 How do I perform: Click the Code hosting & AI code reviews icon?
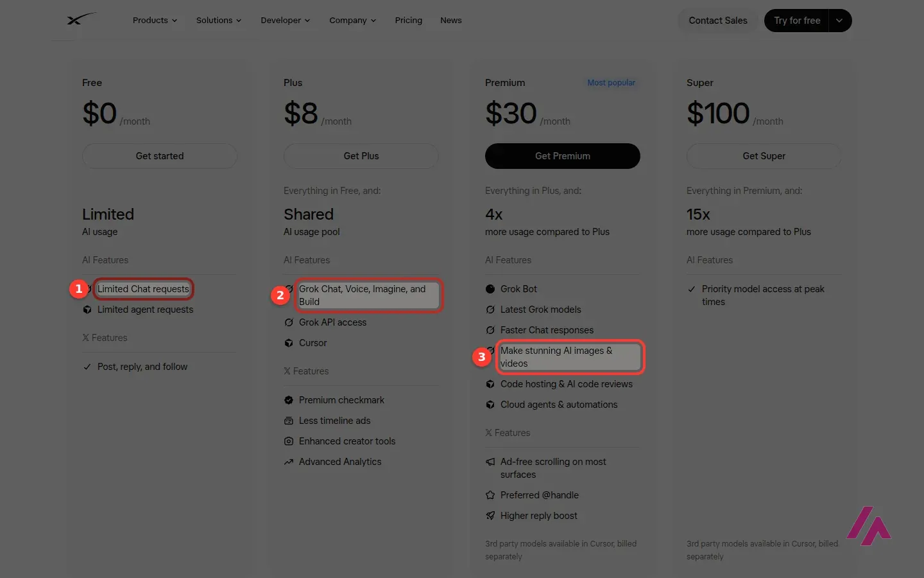point(490,384)
